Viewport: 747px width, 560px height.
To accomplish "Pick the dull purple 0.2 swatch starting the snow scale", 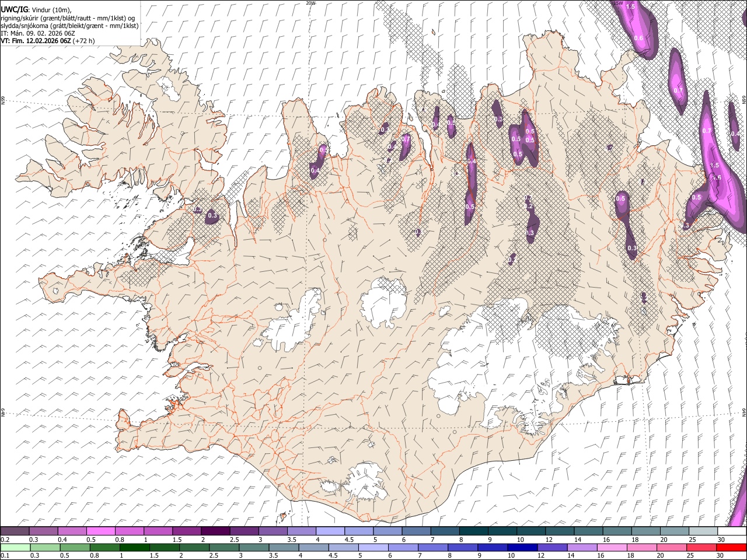I will pos(15,531).
